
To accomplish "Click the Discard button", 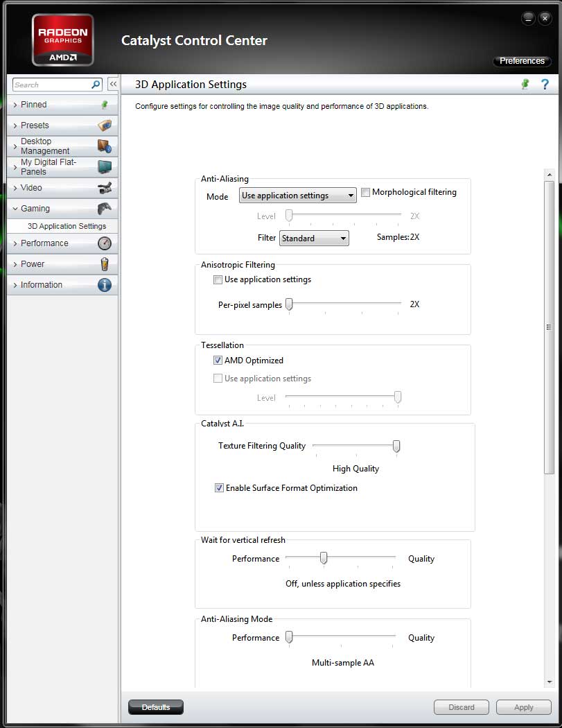I will click(462, 707).
